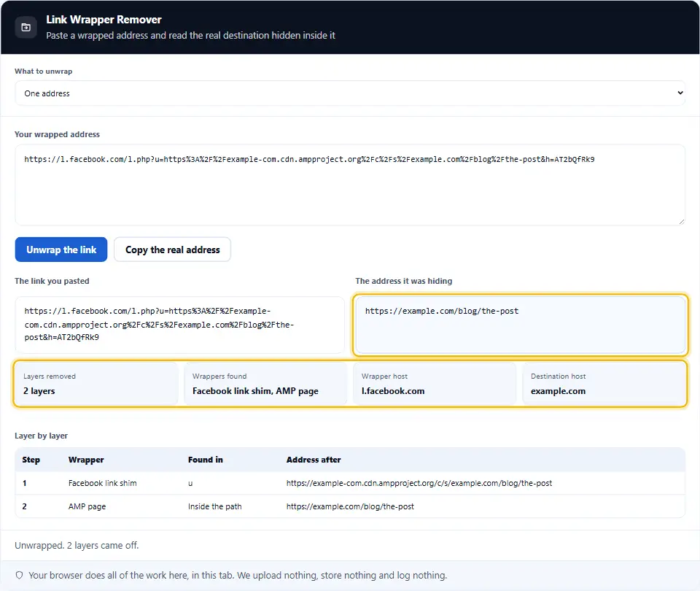Viewport: 700px width, 591px height.
Task: Click the "What to unwrap" label
Action: (x=43, y=72)
